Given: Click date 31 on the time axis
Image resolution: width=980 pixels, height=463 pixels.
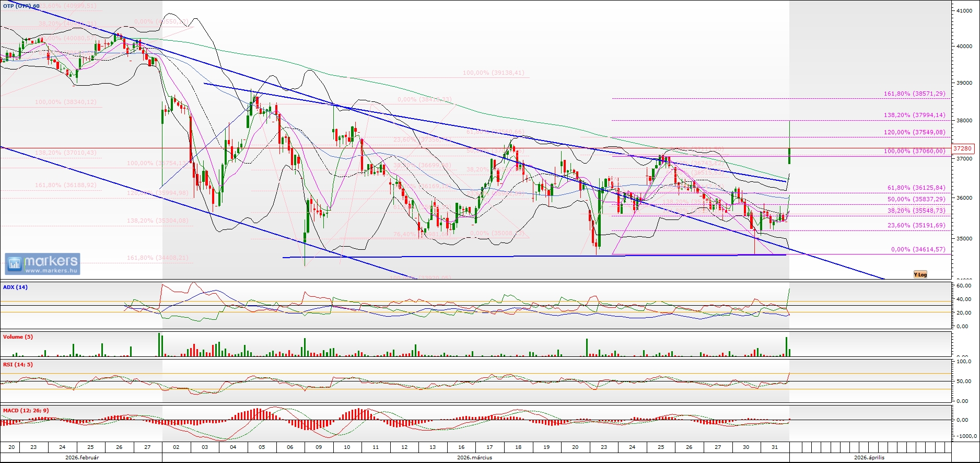Looking at the screenshot, I should pyautogui.click(x=775, y=447).
